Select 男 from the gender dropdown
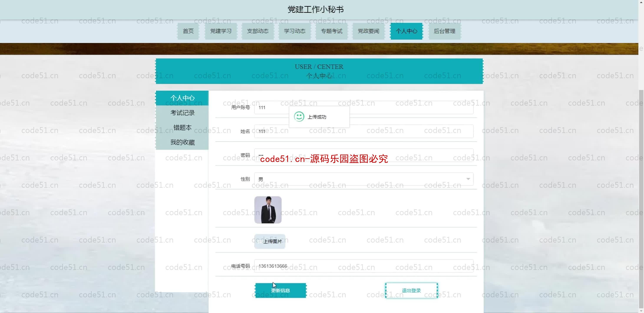The height and width of the screenshot is (313, 644). pos(363,179)
